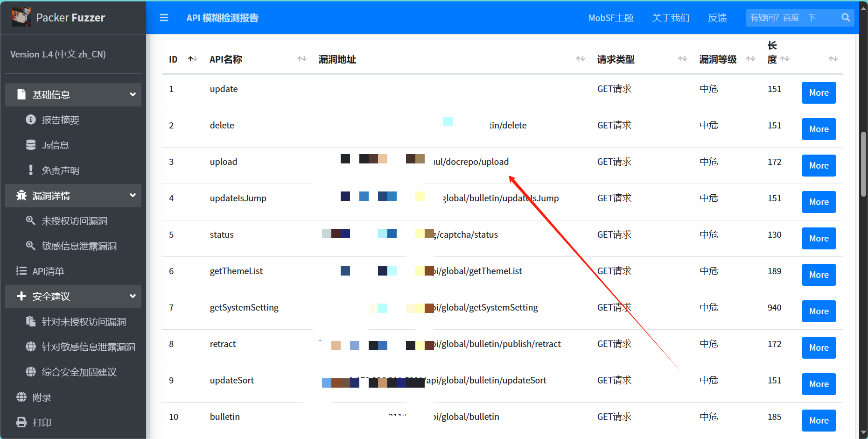Click the API 模糊检测报告 title

click(x=222, y=18)
